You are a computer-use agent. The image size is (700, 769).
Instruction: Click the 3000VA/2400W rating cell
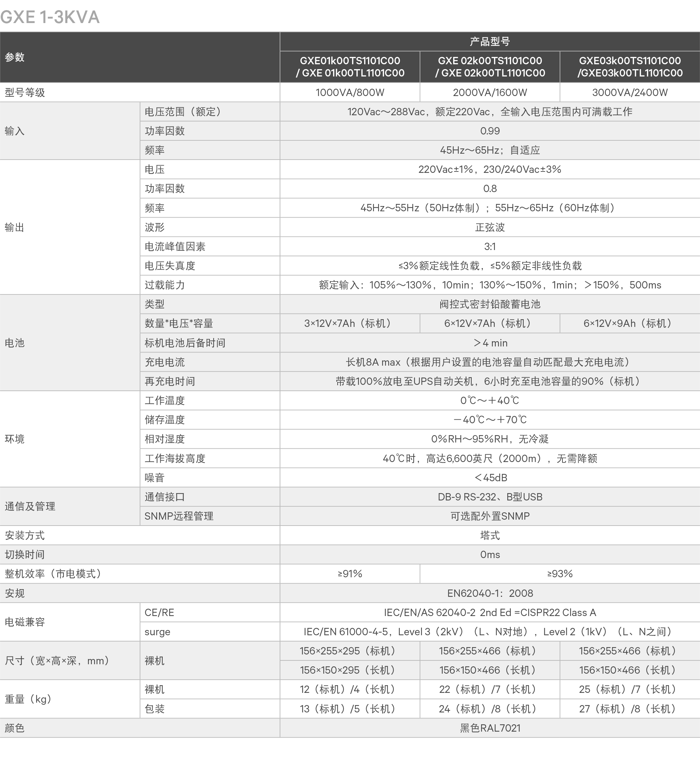630,92
